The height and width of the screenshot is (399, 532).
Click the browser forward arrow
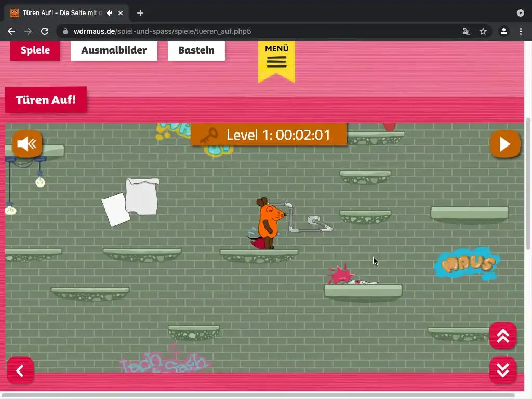28,31
